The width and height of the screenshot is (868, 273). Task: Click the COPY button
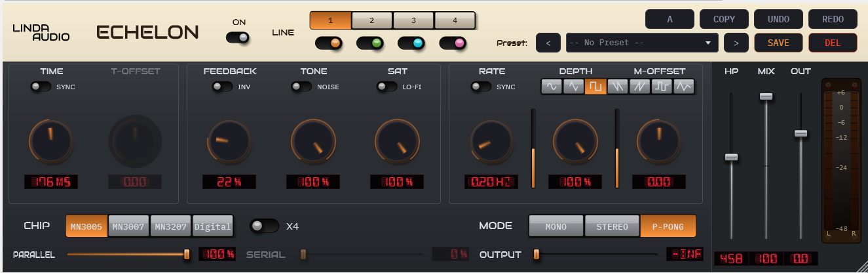(724, 19)
